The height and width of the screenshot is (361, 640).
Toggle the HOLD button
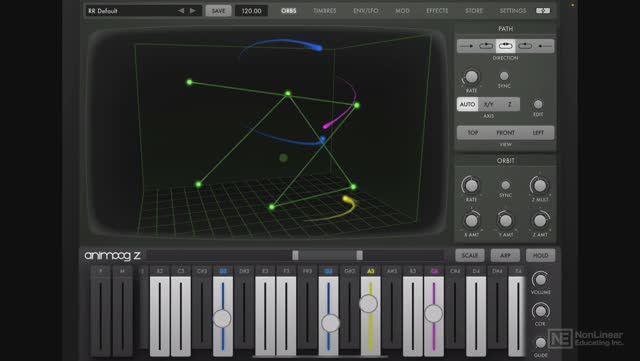[x=540, y=255]
